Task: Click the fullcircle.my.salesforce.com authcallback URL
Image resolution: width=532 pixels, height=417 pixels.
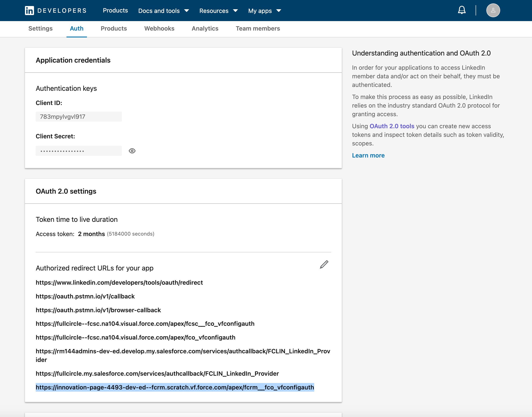Action: (x=157, y=374)
